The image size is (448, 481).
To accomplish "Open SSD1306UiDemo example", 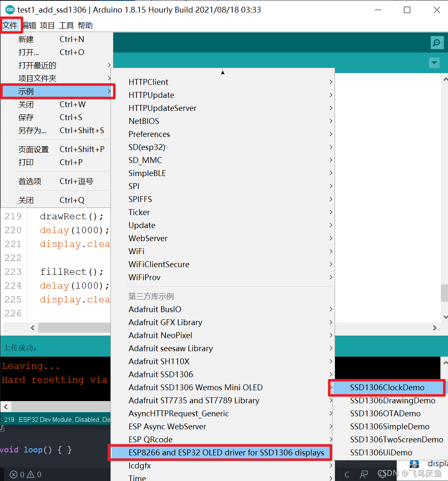I will (x=390, y=453).
